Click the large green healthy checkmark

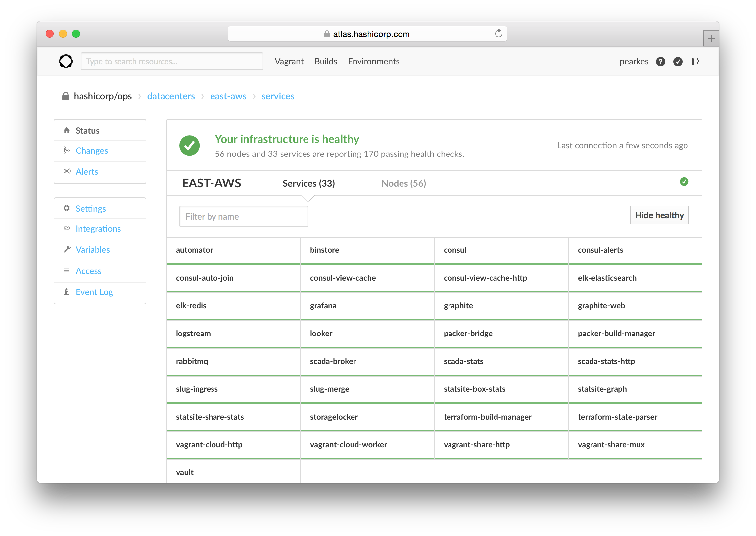tap(189, 145)
